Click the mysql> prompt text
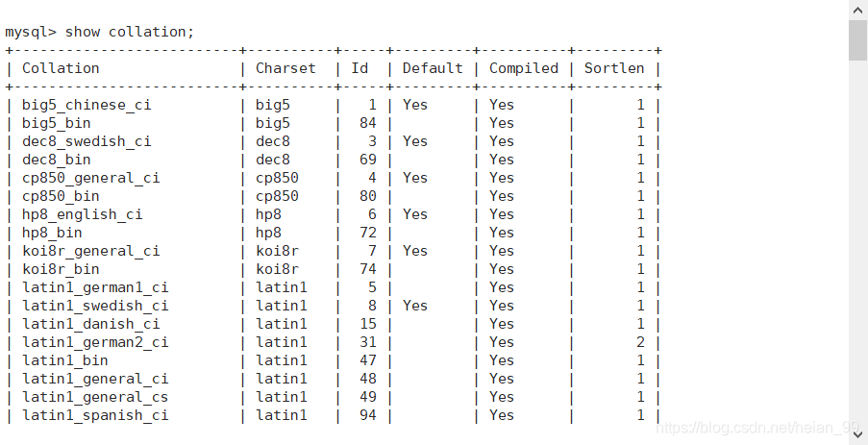868x445 pixels. pos(31,32)
